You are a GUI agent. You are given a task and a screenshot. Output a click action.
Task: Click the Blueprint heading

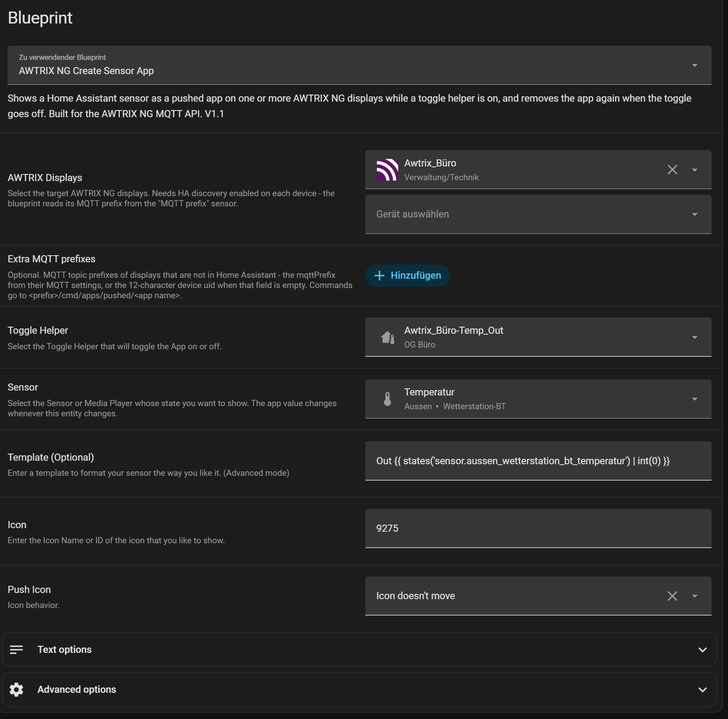tap(40, 18)
